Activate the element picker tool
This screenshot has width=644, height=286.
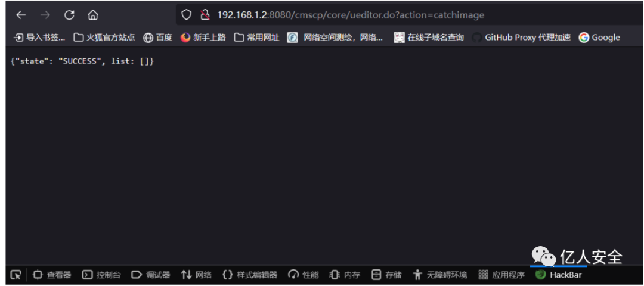[16, 275]
